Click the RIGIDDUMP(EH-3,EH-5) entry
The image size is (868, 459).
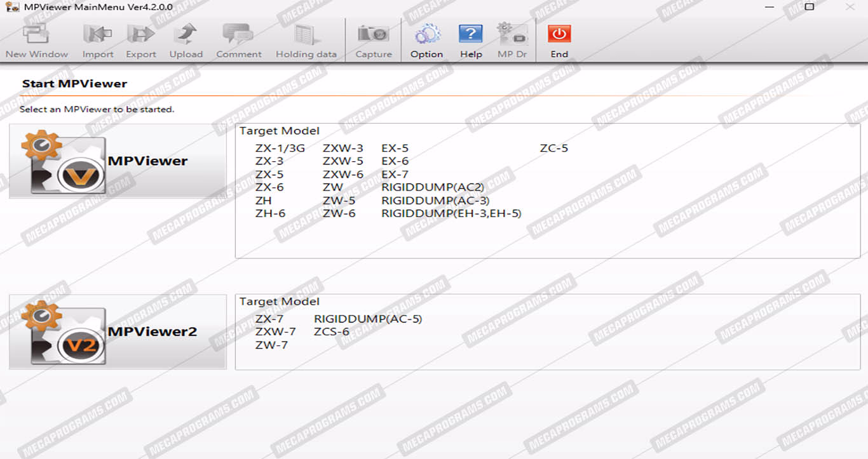click(451, 213)
